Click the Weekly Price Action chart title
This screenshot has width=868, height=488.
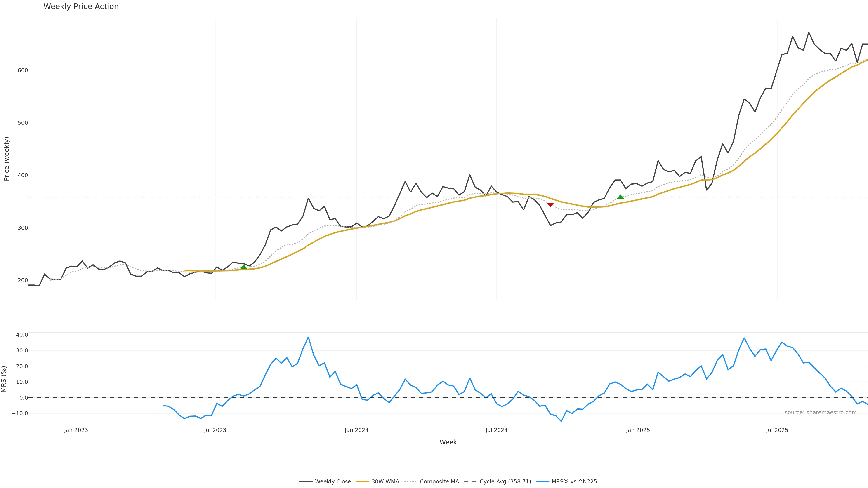click(81, 6)
